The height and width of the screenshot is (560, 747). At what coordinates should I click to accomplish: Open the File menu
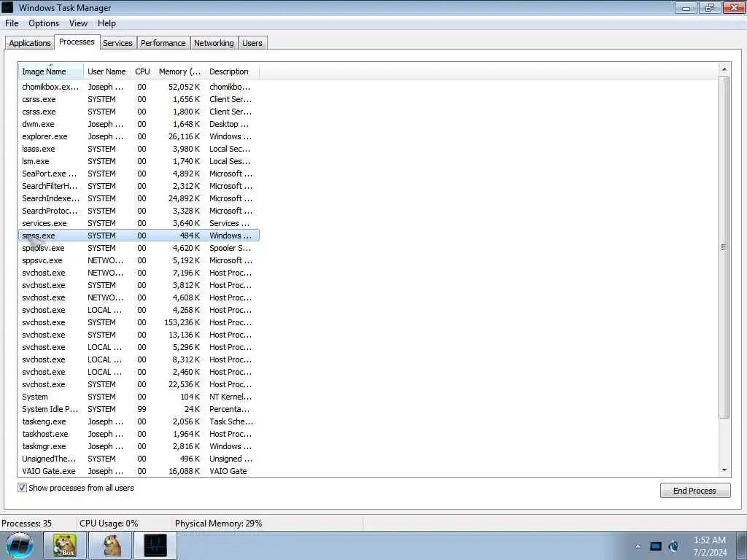[12, 23]
